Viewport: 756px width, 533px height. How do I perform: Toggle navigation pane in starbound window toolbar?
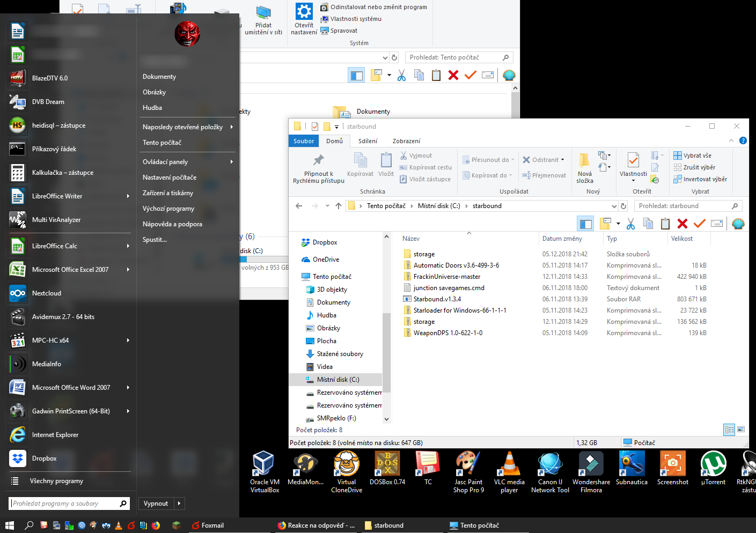coord(585,224)
